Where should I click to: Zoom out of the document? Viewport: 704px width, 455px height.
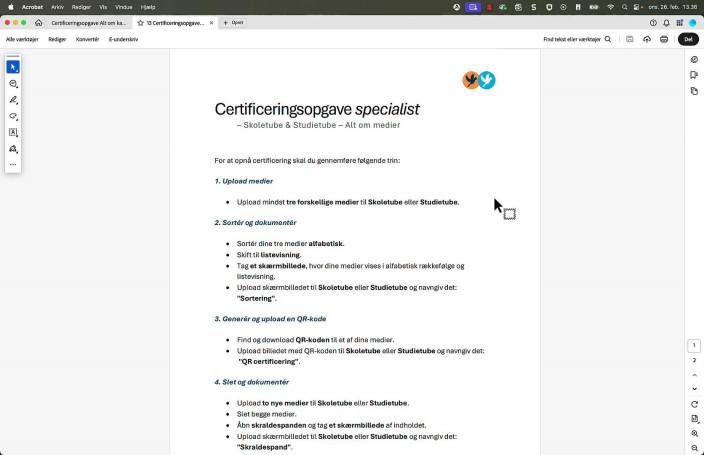coord(694,448)
